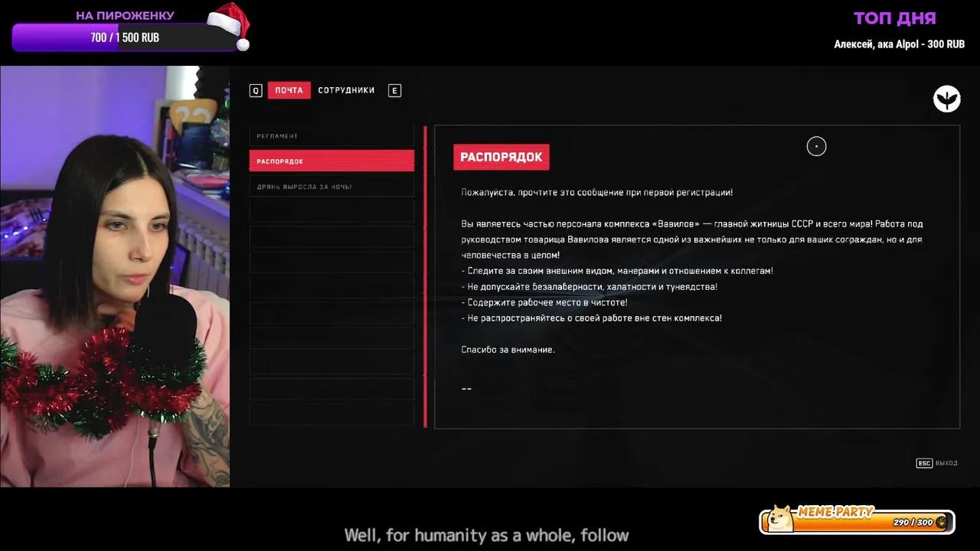Click the circular cursor reticle in message panel
Viewport: 980px width, 551px height.
[816, 146]
